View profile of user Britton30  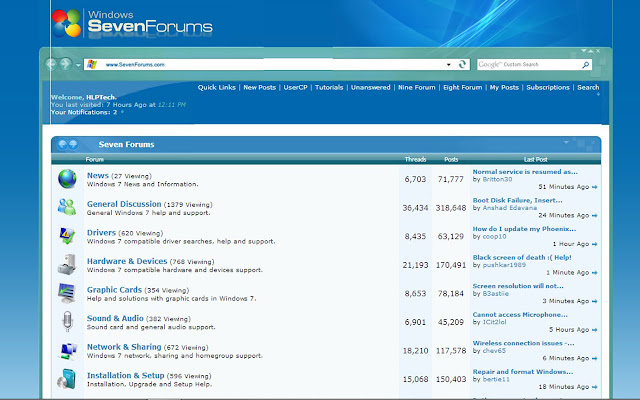497,179
